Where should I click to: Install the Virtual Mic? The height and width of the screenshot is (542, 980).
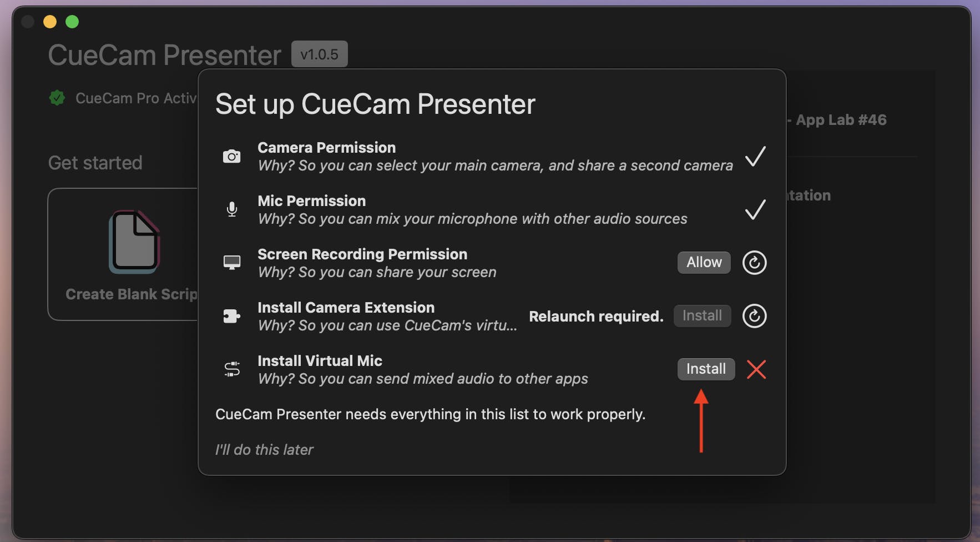pos(706,369)
